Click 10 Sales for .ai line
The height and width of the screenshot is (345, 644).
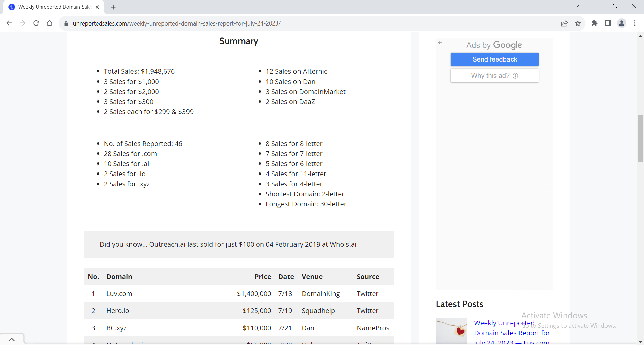126,164
